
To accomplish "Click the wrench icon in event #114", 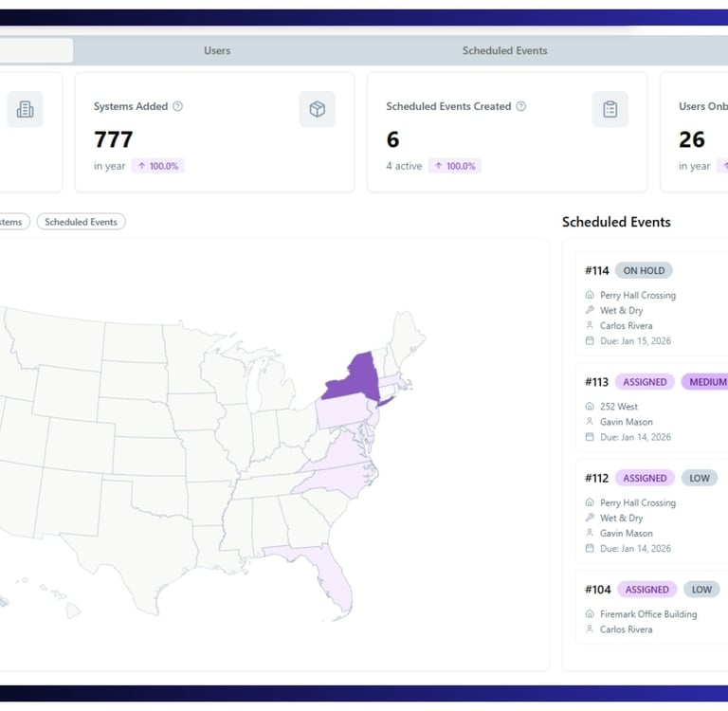I will 590,310.
